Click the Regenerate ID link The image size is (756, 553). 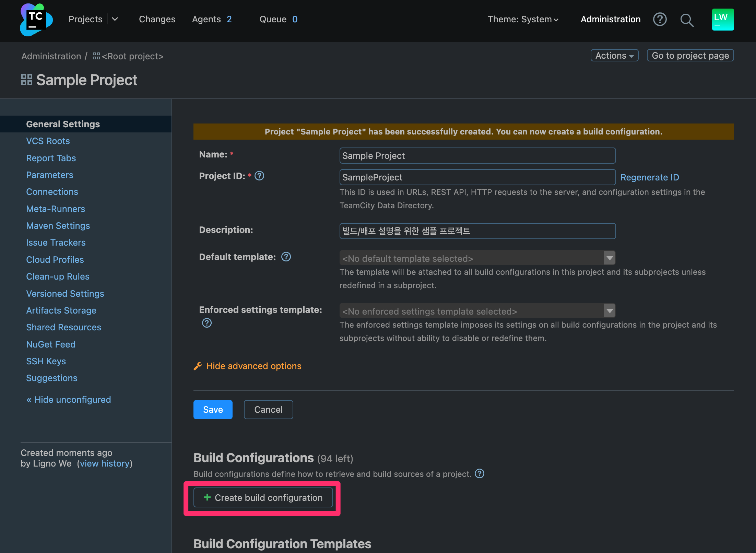[649, 177]
